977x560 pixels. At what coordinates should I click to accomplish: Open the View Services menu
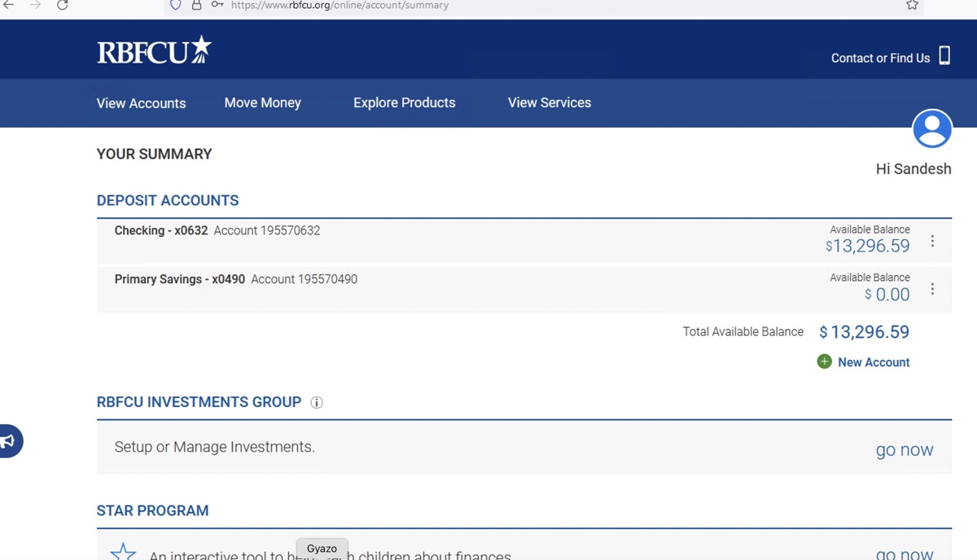click(550, 103)
